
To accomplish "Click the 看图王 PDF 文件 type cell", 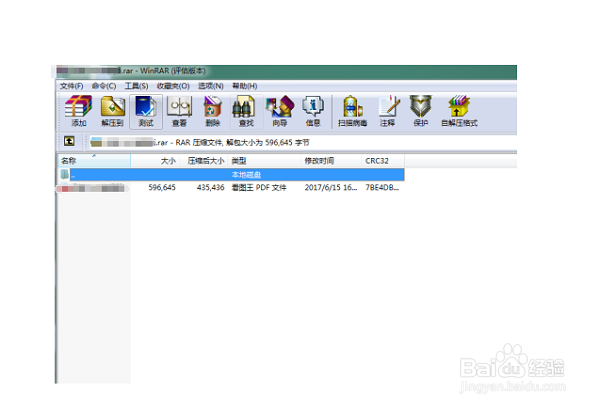I will coord(259,188).
